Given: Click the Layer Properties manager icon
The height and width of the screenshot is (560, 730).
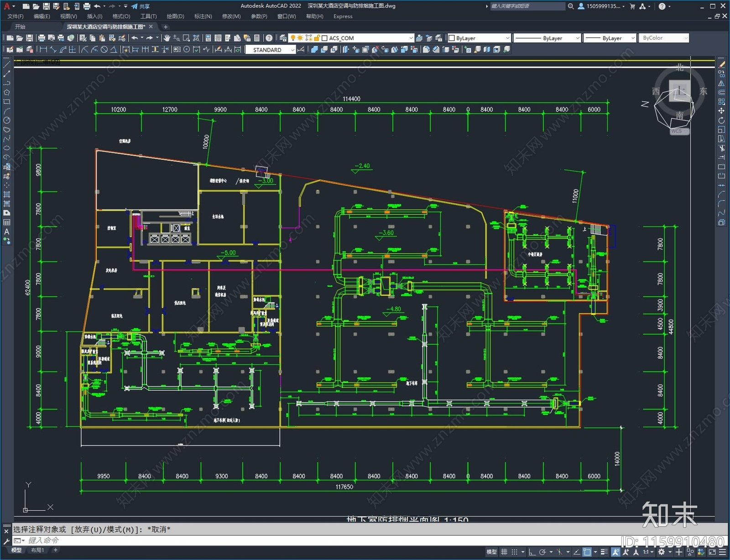Looking at the screenshot, I should (x=283, y=38).
